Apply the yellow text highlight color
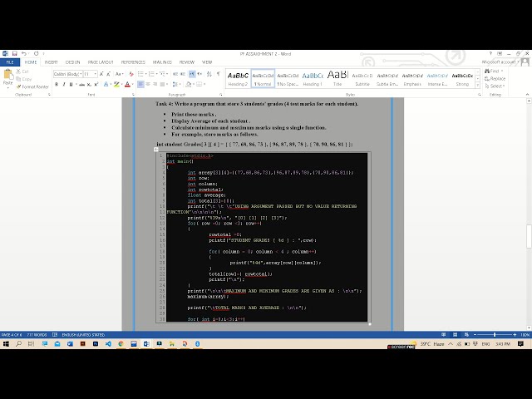This screenshot has width=532, height=399. (x=116, y=84)
